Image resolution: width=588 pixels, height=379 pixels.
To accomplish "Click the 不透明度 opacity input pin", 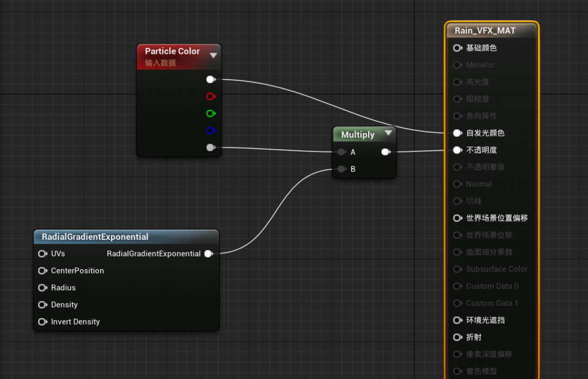I will [457, 150].
